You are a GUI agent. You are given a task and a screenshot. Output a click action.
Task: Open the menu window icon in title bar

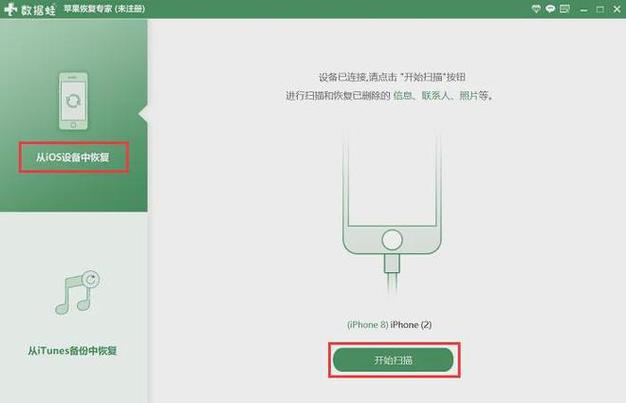point(565,9)
